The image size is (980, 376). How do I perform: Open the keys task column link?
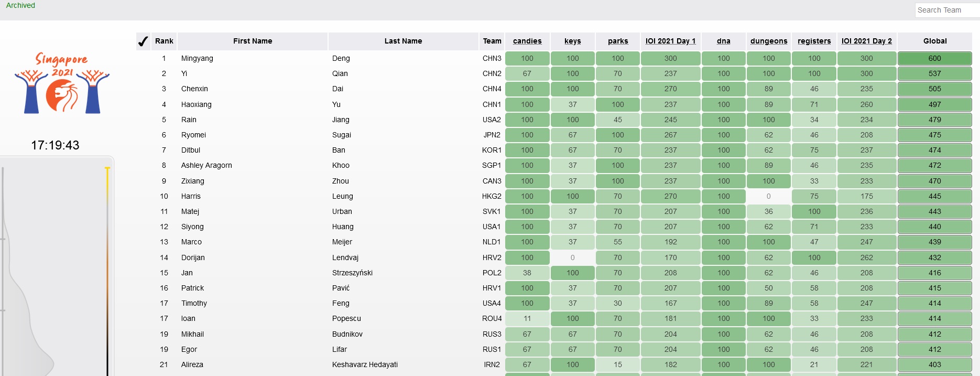click(572, 41)
